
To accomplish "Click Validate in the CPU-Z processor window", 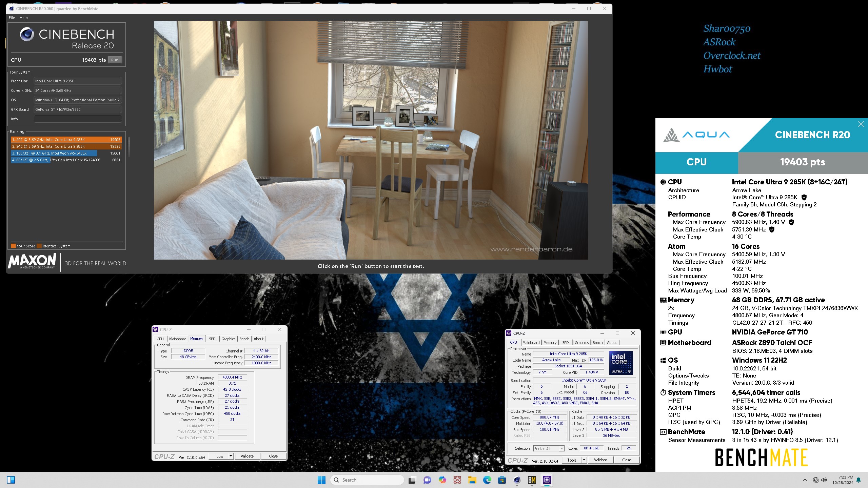I will 600,460.
